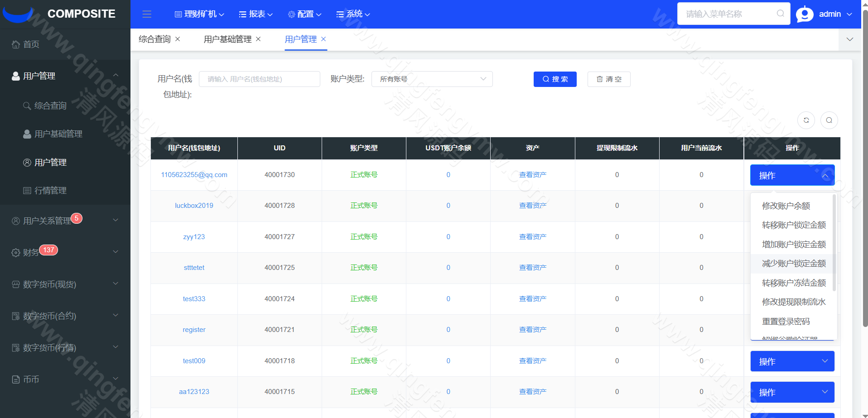Open the admin avatar icon top right
The width and height of the screenshot is (868, 418).
(x=804, y=14)
